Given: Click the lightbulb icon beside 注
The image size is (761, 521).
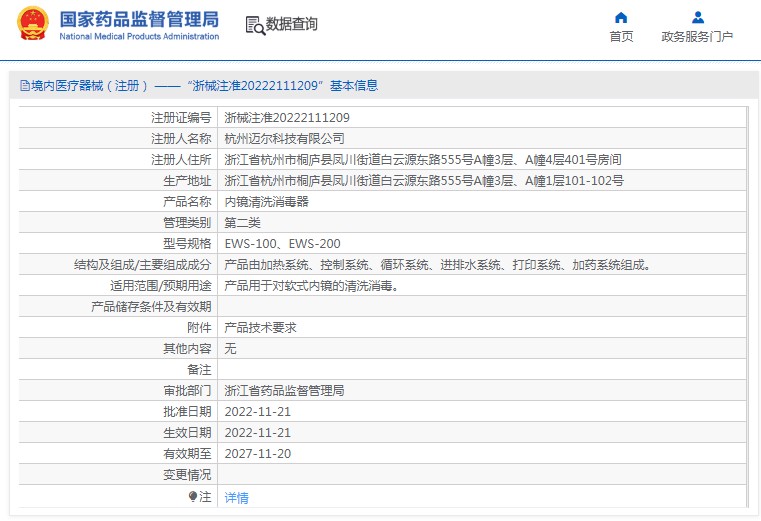Looking at the screenshot, I should pos(193,496).
